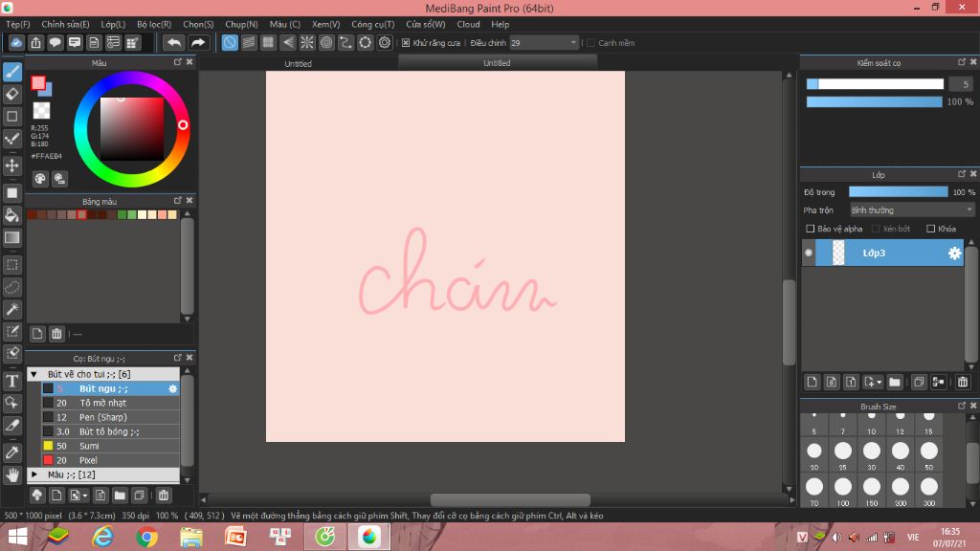This screenshot has width=980, height=551.
Task: Select the rectangular Select tool
Action: point(11,265)
